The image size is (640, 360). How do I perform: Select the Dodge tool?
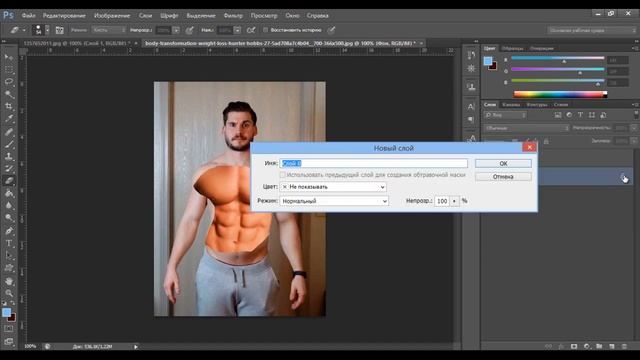(x=9, y=218)
